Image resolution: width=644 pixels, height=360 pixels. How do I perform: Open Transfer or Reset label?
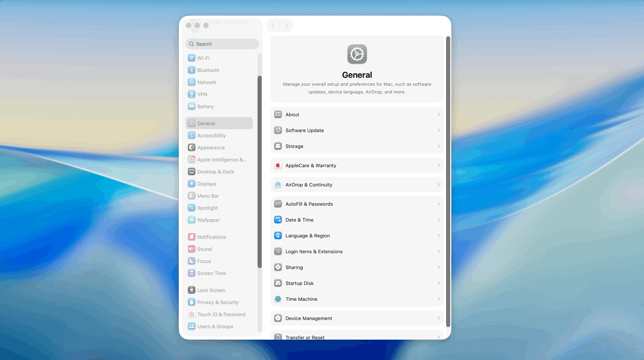tap(305, 337)
